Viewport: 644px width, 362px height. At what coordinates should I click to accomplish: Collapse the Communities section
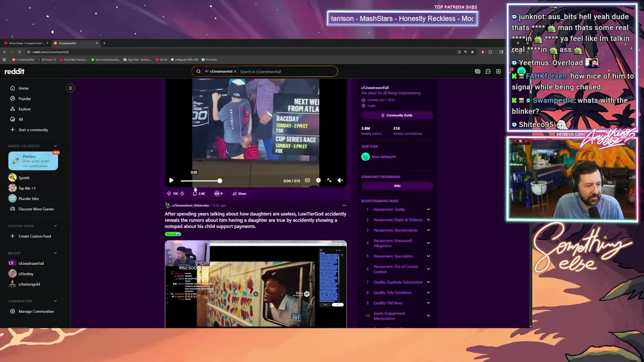coord(55,301)
